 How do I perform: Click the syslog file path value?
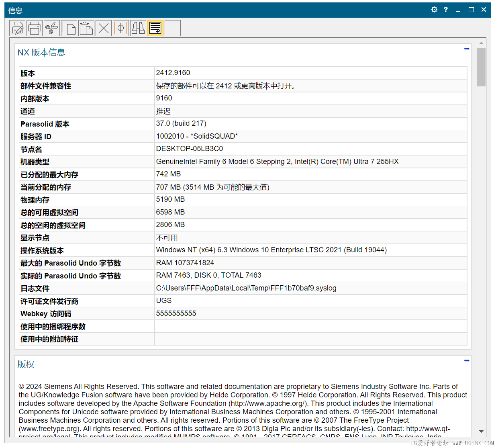click(x=246, y=288)
